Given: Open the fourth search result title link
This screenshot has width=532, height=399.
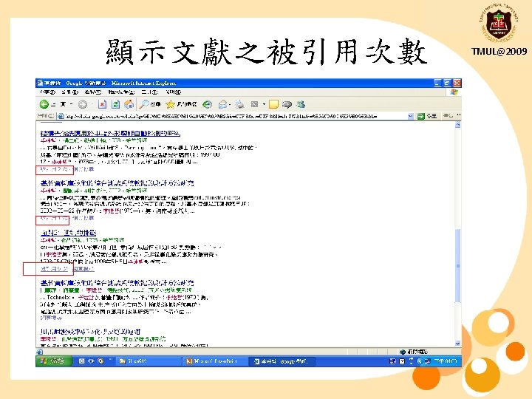Looking at the screenshot, I should click(117, 282).
